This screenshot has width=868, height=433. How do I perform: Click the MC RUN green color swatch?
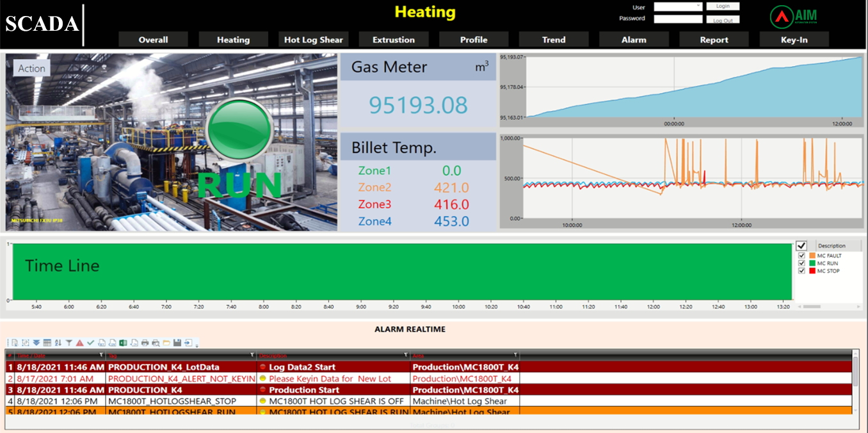(x=812, y=263)
